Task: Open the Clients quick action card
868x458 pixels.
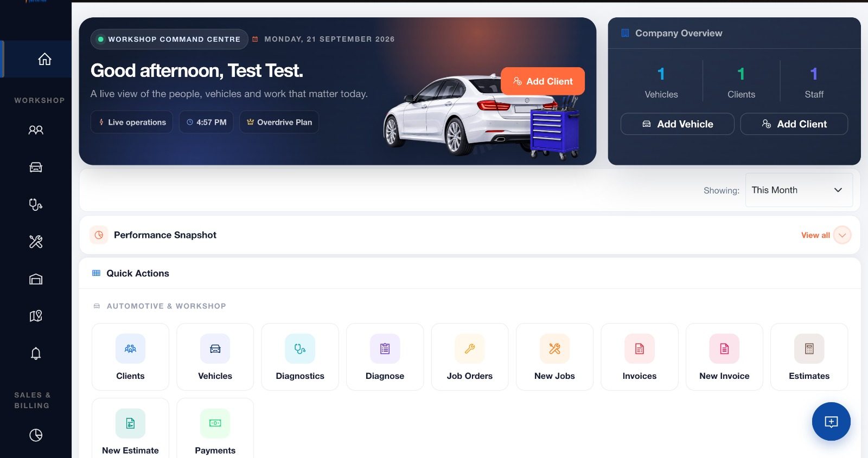Action: point(130,357)
